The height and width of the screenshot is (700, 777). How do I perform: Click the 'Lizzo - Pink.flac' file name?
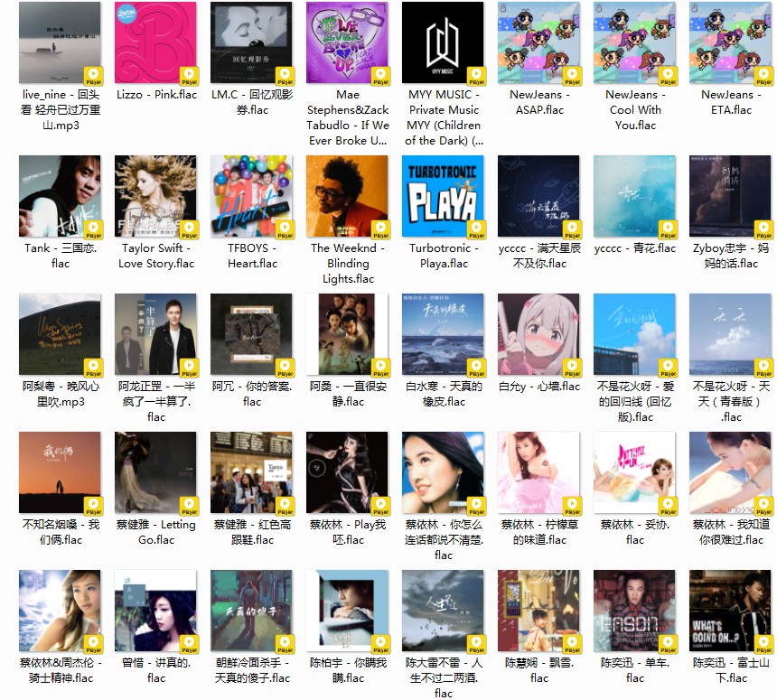tap(156, 95)
